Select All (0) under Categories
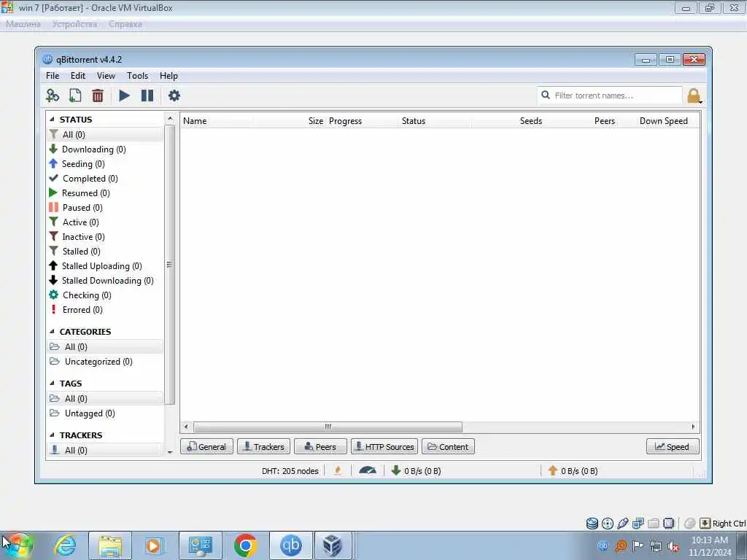This screenshot has width=747, height=560. pyautogui.click(x=105, y=346)
